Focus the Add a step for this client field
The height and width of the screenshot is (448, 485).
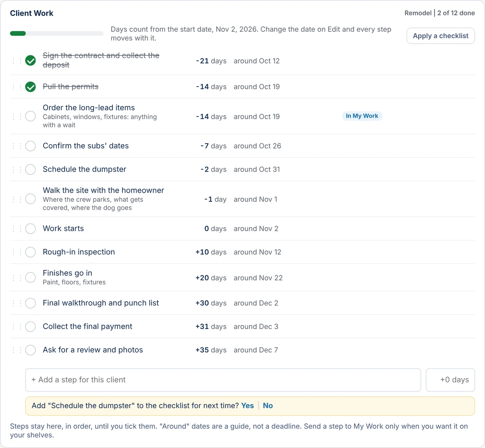point(223,380)
